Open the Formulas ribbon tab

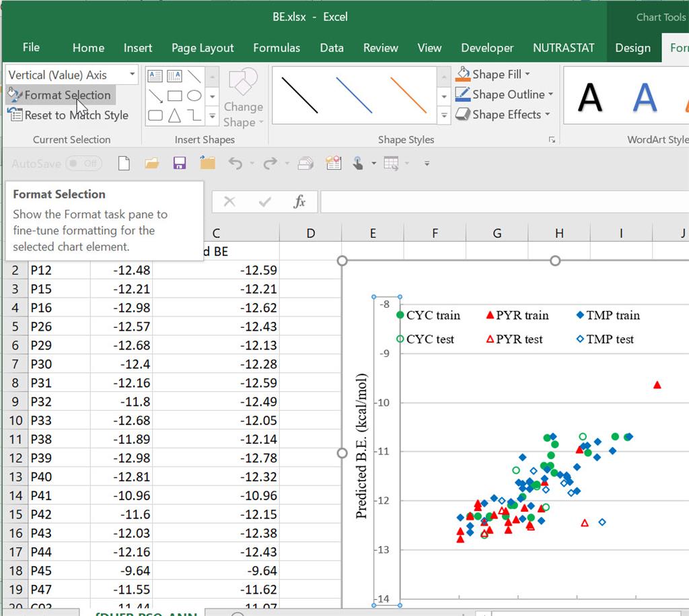point(277,48)
